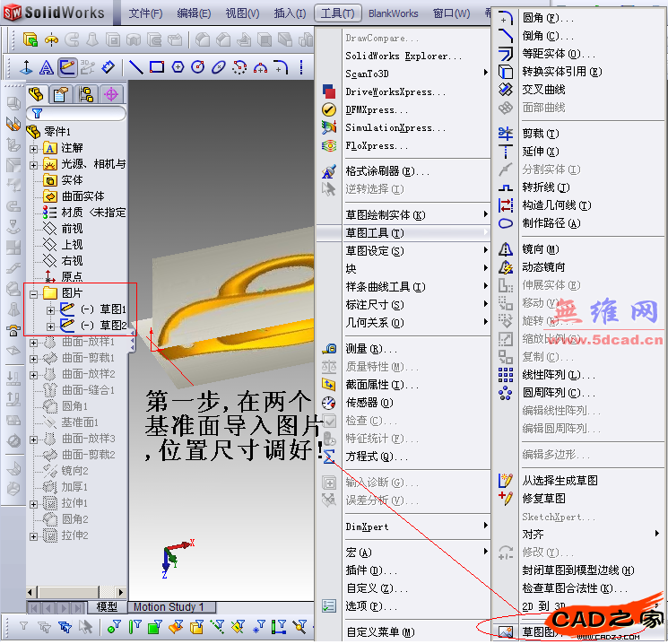Toggle the active Sketch button in toolbar
The width and height of the screenshot is (668, 644).
[x=67, y=67]
